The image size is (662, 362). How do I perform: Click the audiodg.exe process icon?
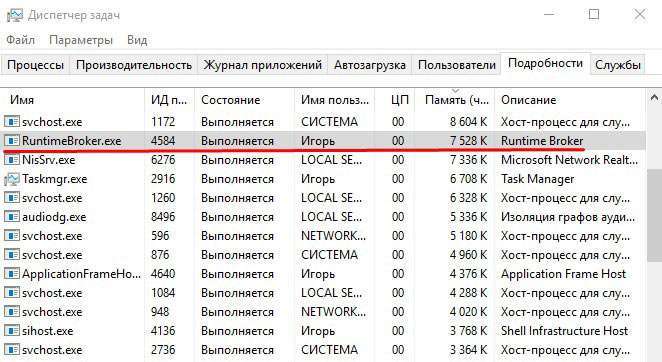tap(12, 217)
